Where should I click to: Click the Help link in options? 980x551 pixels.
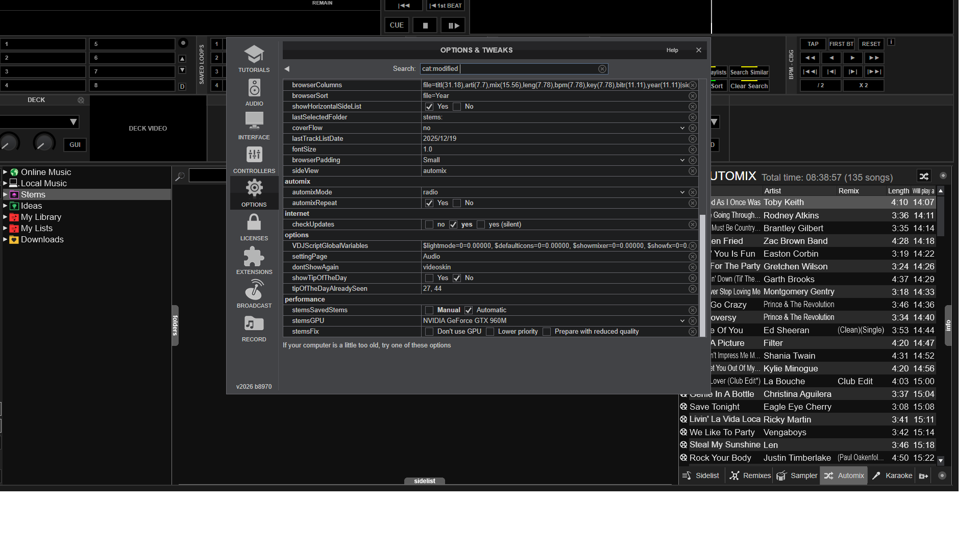point(672,50)
